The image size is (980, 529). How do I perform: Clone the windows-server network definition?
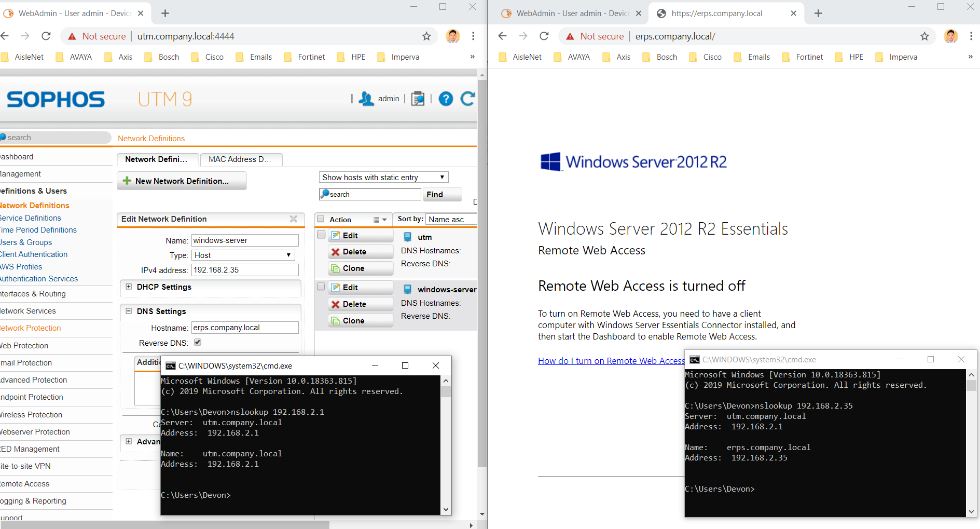pyautogui.click(x=361, y=321)
